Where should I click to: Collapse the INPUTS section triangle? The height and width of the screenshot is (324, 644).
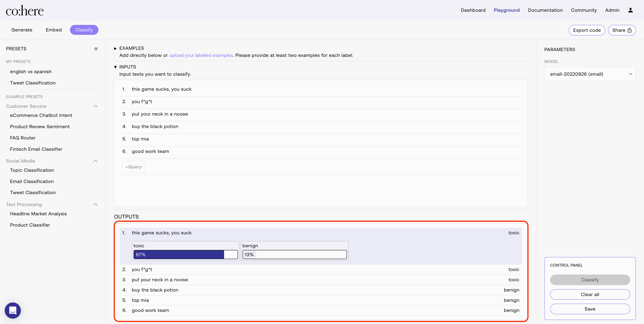[x=115, y=67]
